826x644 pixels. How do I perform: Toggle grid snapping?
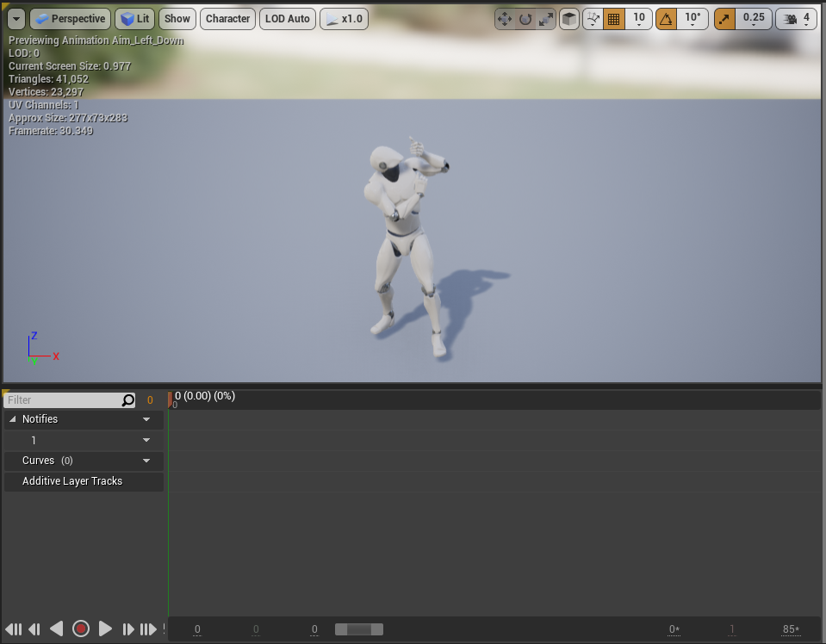tap(614, 20)
